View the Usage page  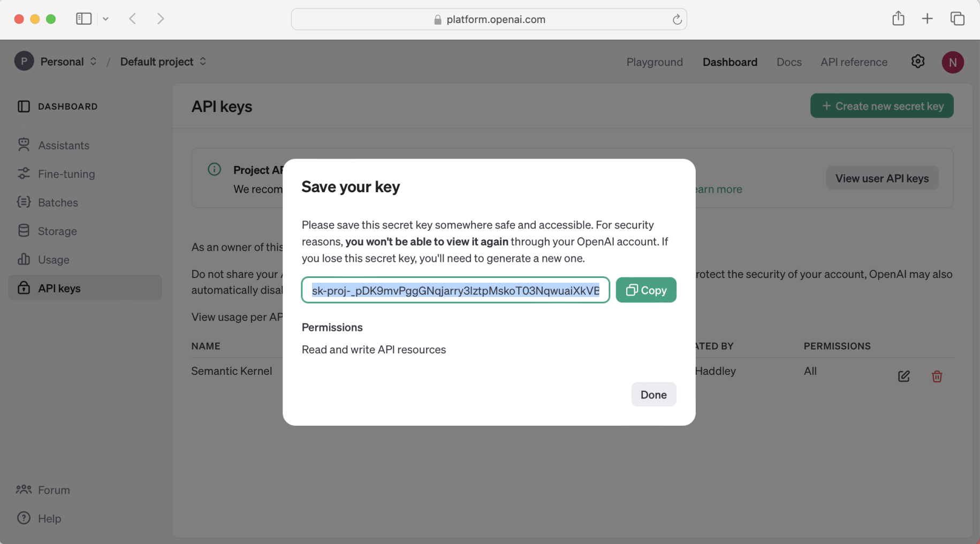pos(54,260)
